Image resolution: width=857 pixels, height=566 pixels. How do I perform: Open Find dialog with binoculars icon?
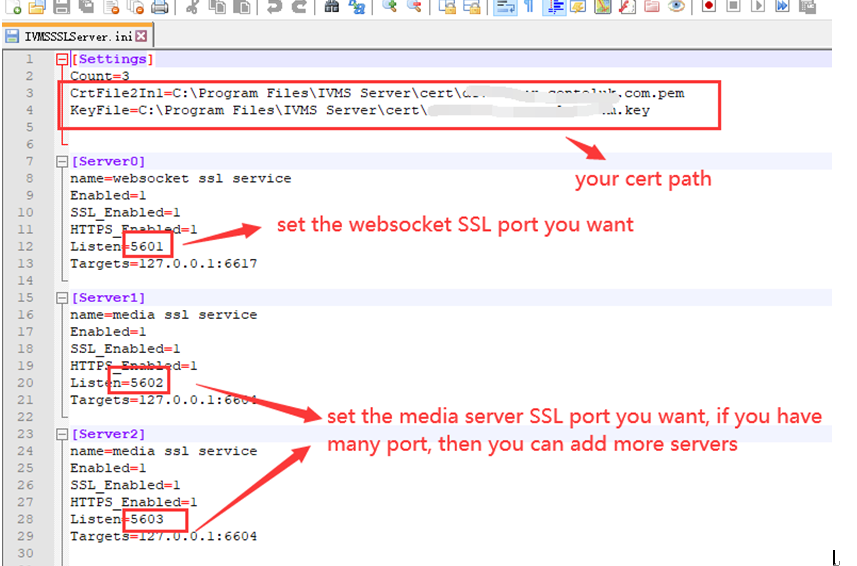tap(331, 7)
